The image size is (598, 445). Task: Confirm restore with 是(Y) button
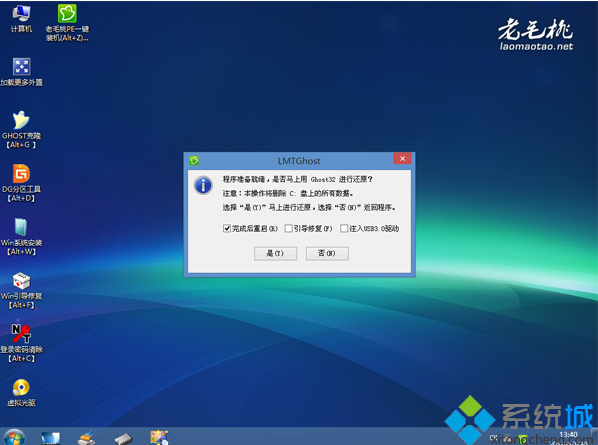click(275, 254)
